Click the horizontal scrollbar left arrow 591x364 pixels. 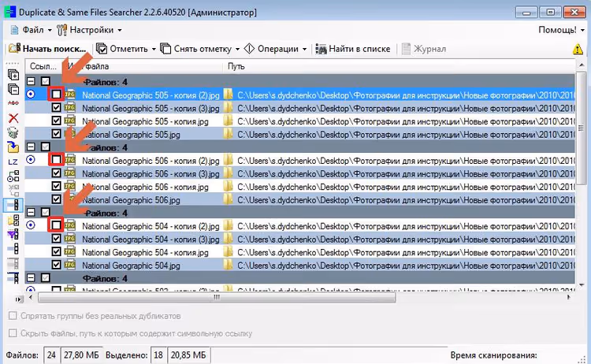point(31,297)
